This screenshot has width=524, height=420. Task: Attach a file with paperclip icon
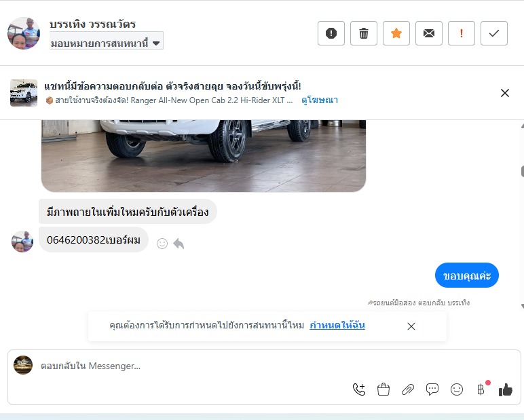(408, 389)
